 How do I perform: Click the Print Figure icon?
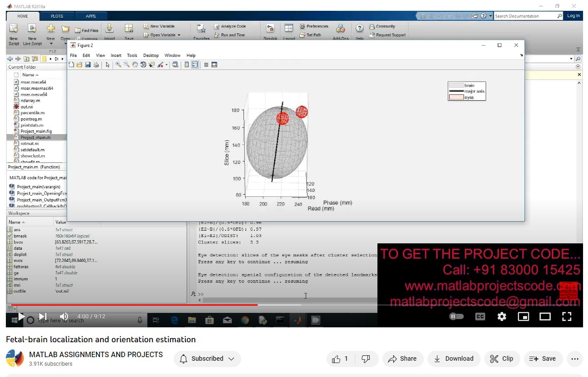[x=96, y=65]
